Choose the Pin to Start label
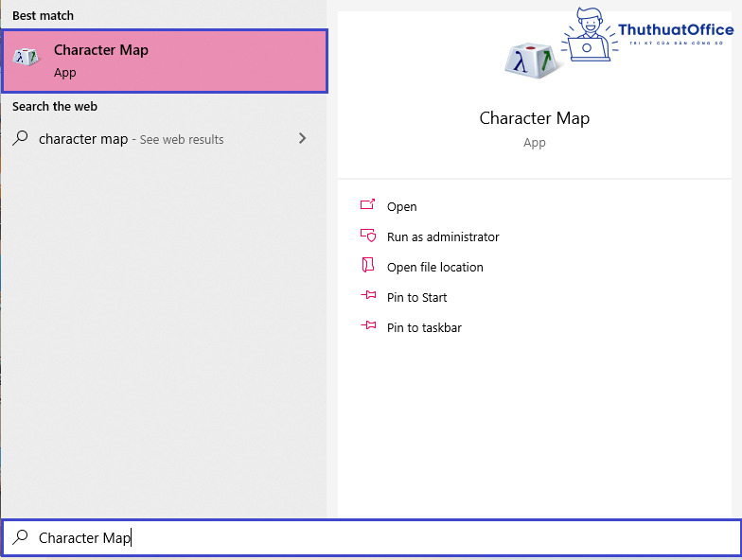742x560 pixels. (x=416, y=297)
